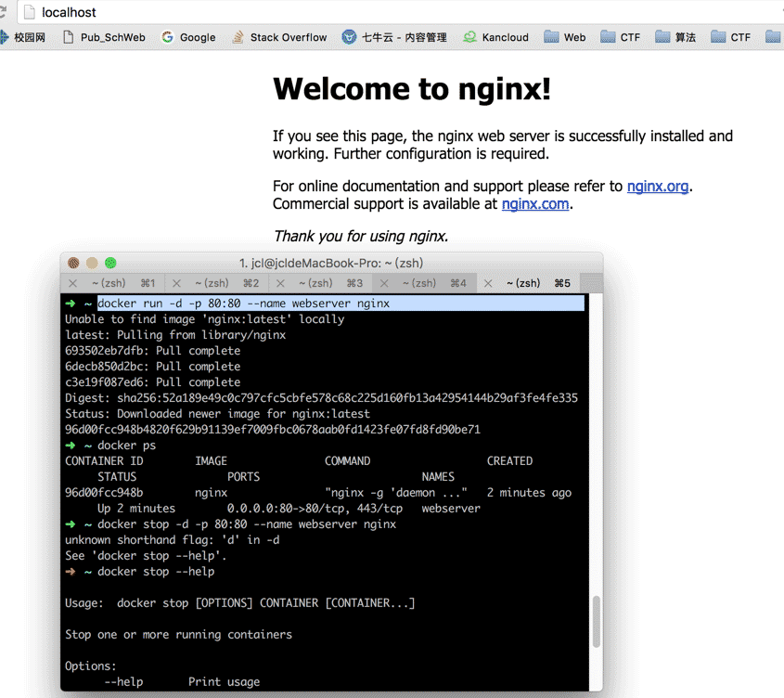The height and width of the screenshot is (698, 784).
Task: Open the 算法 bookmarks folder
Action: pyautogui.click(x=675, y=37)
